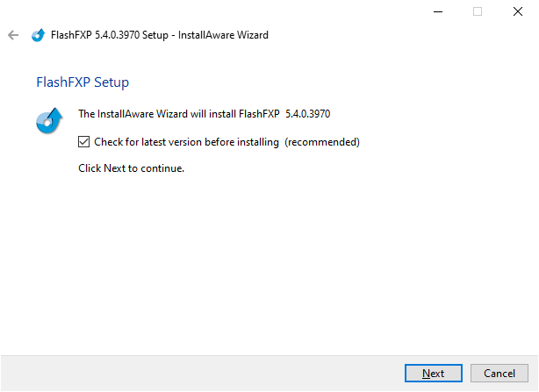Image resolution: width=539 pixels, height=392 pixels.
Task: Click the "Check for latest version before installing" label
Action: click(186, 141)
